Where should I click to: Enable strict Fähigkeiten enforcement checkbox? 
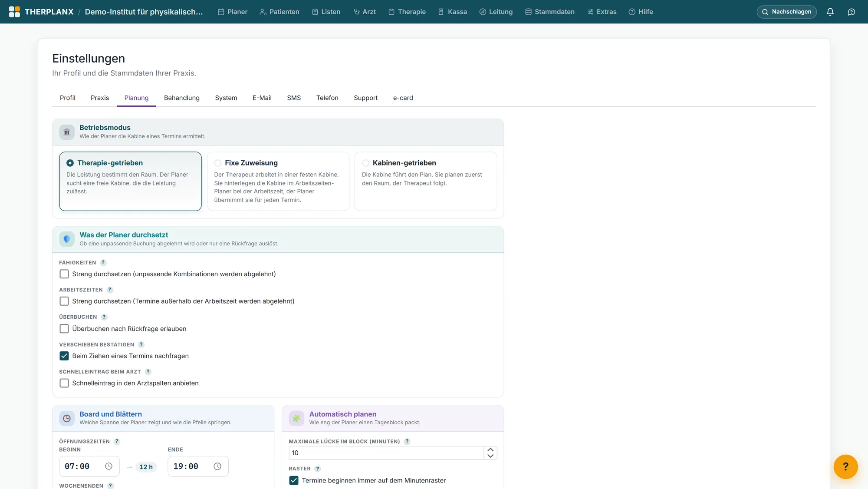(x=64, y=274)
